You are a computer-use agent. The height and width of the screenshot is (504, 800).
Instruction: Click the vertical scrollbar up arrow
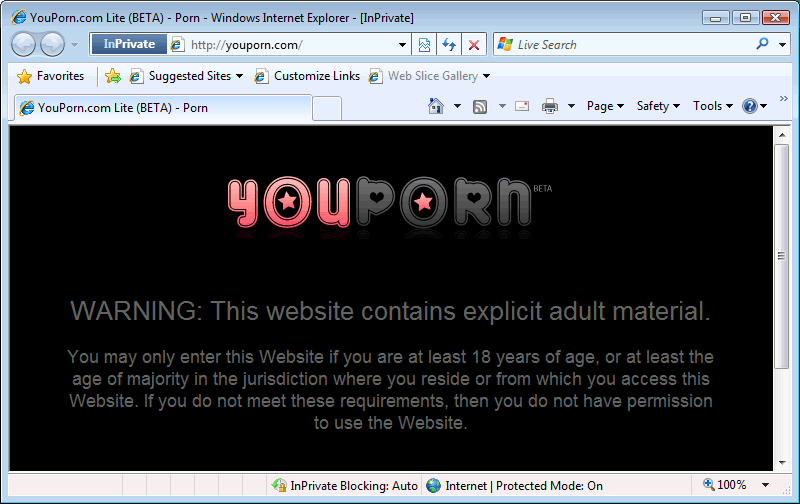[782, 135]
